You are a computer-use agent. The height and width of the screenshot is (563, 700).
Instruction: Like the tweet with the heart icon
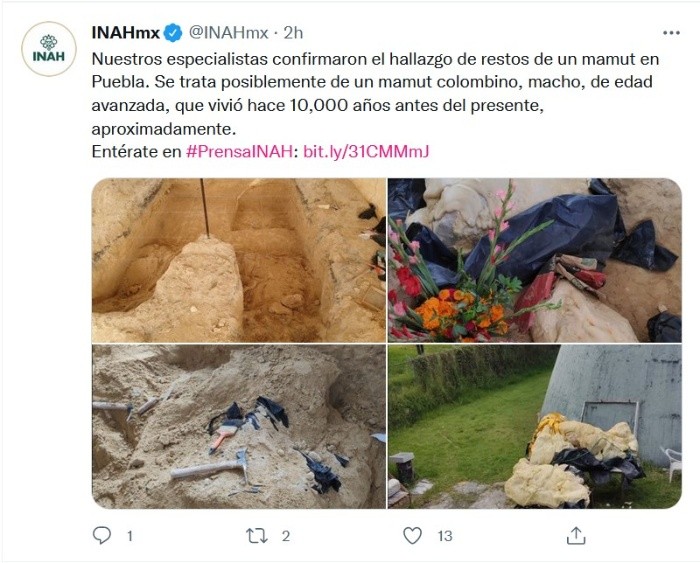tap(412, 535)
